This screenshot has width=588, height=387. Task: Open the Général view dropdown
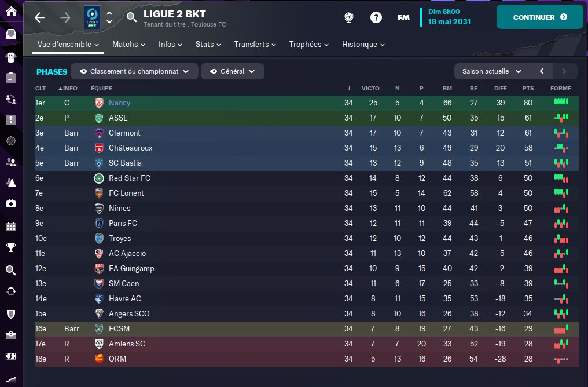232,71
